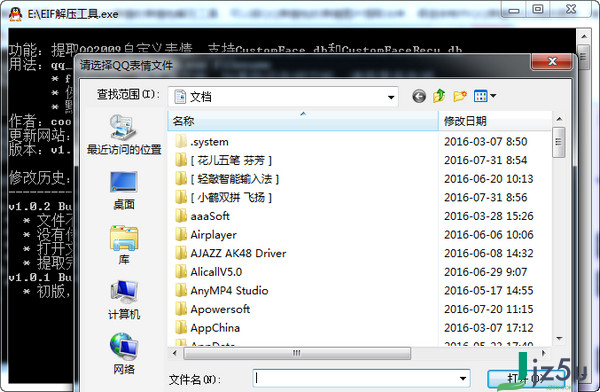
Task: Select the AnyMP4 Studio folder icon
Action: pyautogui.click(x=181, y=290)
